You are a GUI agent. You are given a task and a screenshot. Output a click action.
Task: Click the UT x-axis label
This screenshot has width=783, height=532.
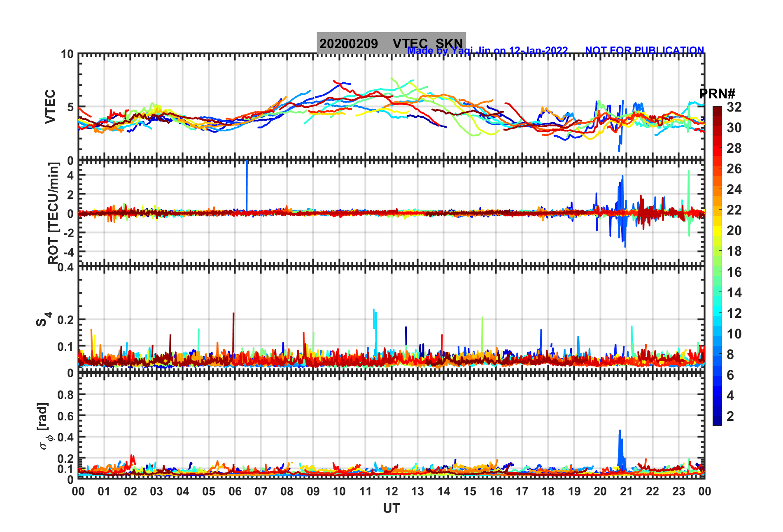pyautogui.click(x=391, y=509)
